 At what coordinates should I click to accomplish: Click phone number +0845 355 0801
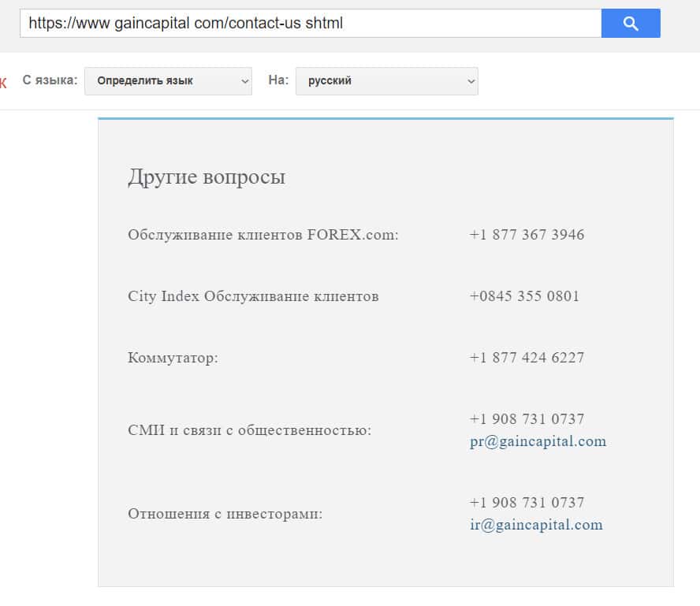pyautogui.click(x=524, y=296)
